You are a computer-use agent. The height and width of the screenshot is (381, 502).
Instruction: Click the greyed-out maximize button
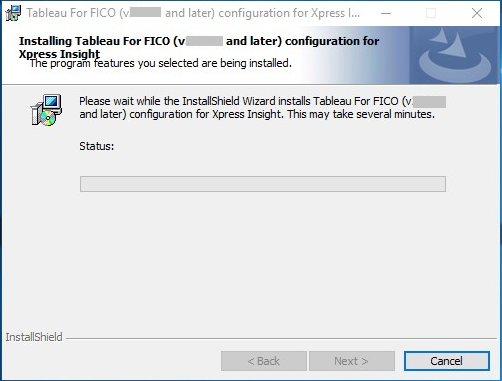pyautogui.click(x=431, y=13)
